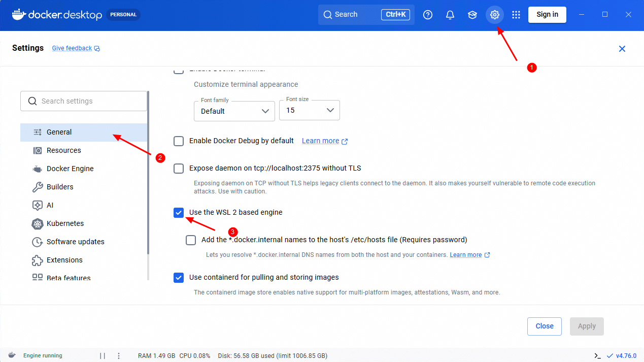Image resolution: width=644 pixels, height=362 pixels.
Task: Close Settings with the blue X
Action: 622,49
